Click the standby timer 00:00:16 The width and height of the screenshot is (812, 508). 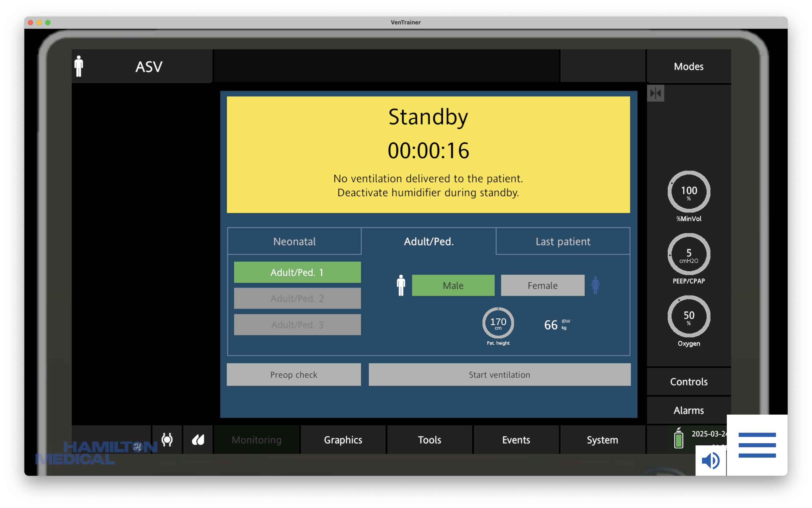point(428,150)
